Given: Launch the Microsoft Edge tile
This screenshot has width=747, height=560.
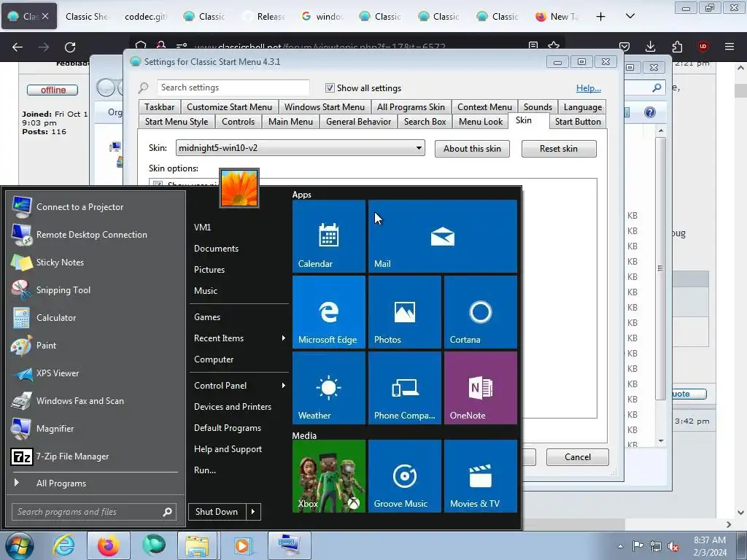Looking at the screenshot, I should pyautogui.click(x=329, y=312).
